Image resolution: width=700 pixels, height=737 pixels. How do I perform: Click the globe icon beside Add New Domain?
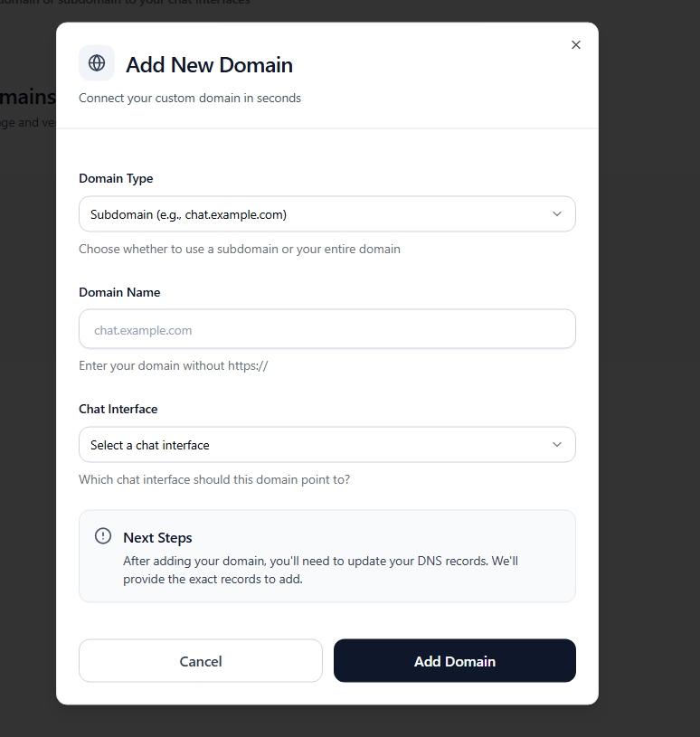96,62
